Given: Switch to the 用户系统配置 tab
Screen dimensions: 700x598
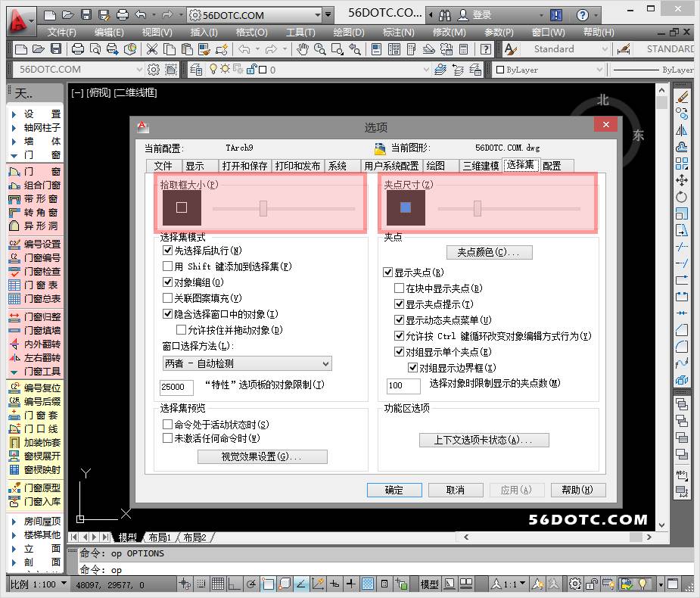Looking at the screenshot, I should point(390,166).
